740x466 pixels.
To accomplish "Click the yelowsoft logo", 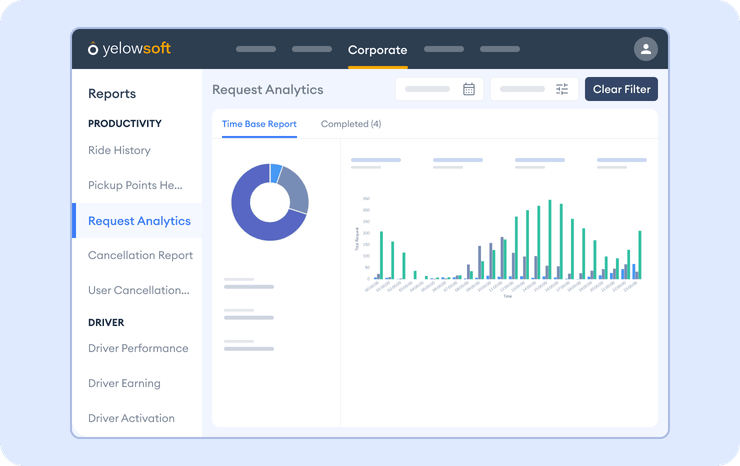I will click(129, 49).
